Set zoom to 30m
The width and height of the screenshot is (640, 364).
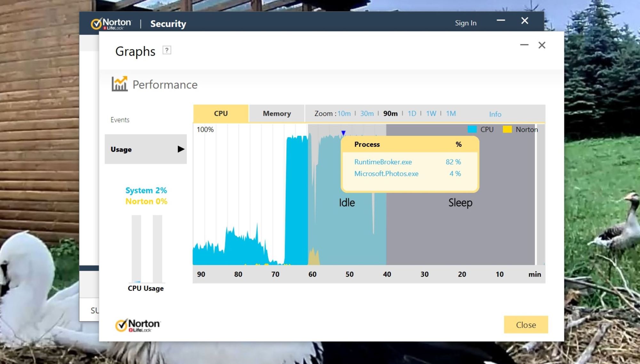click(367, 113)
